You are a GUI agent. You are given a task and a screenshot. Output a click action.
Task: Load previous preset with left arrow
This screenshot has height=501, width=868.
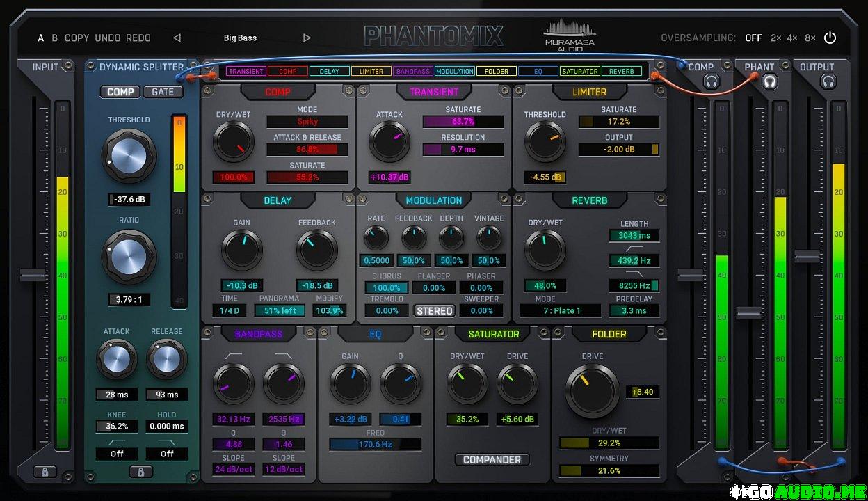177,38
